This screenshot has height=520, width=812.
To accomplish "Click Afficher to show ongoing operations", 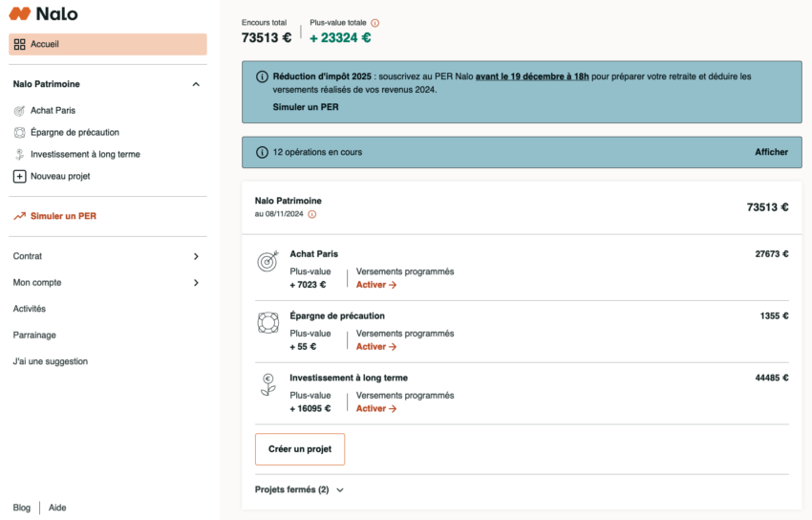I will click(771, 152).
